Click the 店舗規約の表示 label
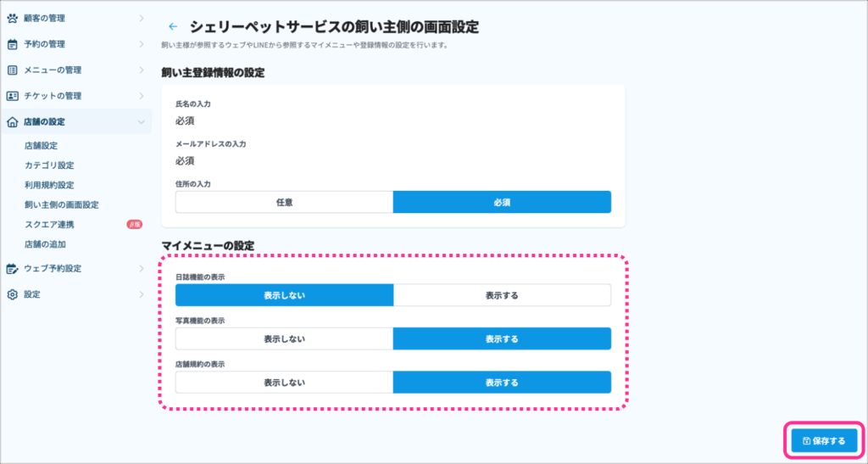 click(200, 365)
